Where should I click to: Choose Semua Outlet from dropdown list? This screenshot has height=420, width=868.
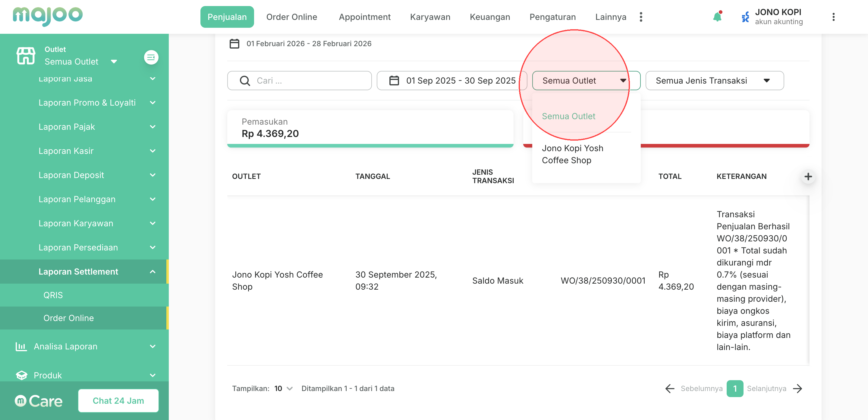tap(568, 116)
